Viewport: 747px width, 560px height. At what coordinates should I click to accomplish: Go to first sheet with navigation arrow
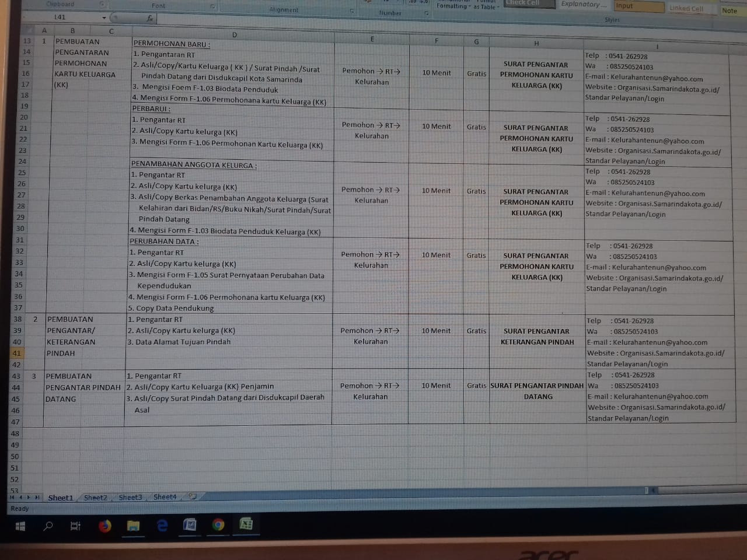tap(12, 498)
